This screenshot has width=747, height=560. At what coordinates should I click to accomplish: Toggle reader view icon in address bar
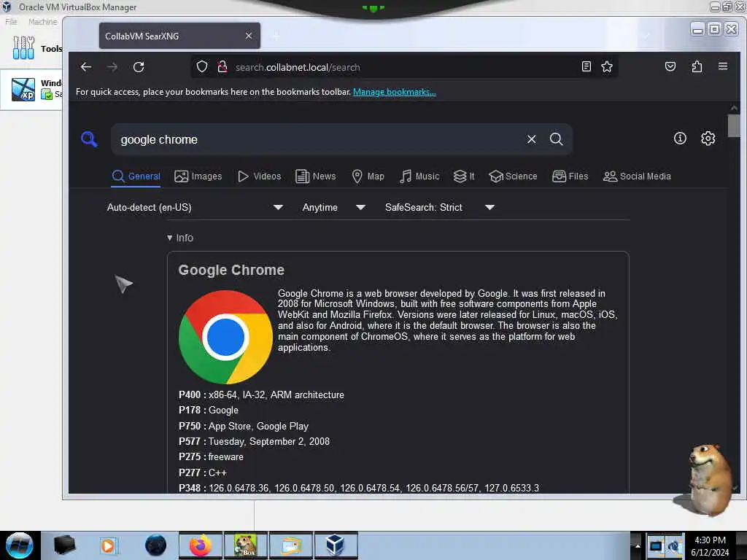coord(587,66)
